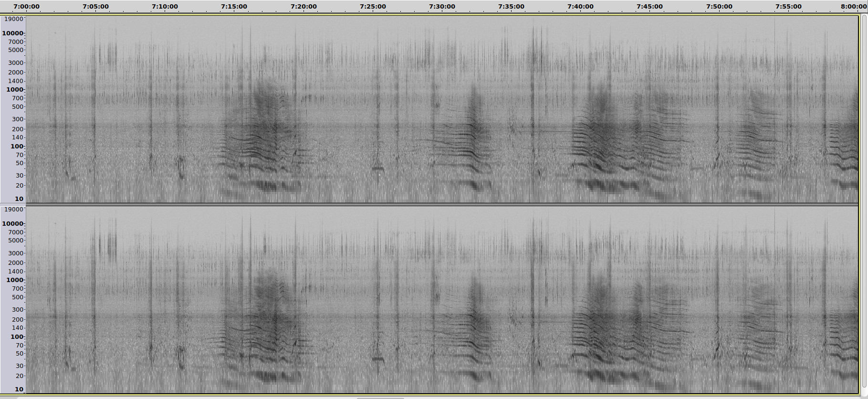Click 7:20:00 on the time ruler

pyautogui.click(x=303, y=7)
